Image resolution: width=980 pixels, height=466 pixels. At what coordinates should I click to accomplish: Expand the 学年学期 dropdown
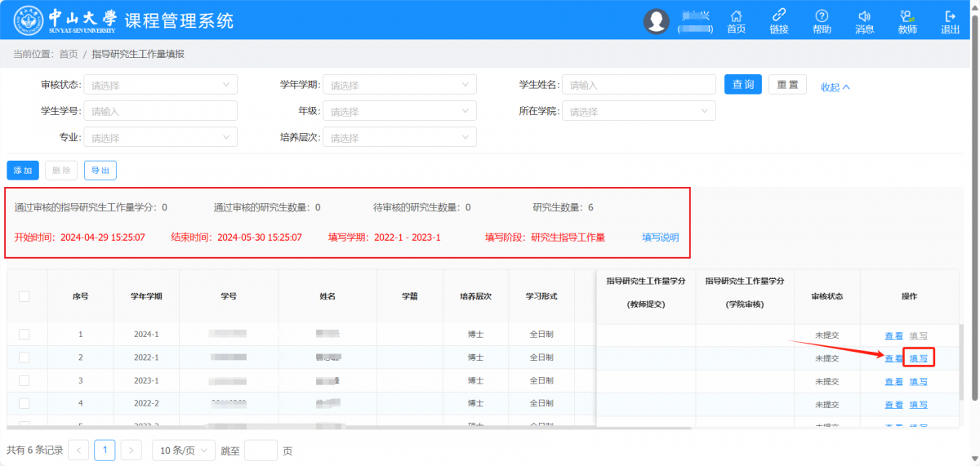(399, 85)
